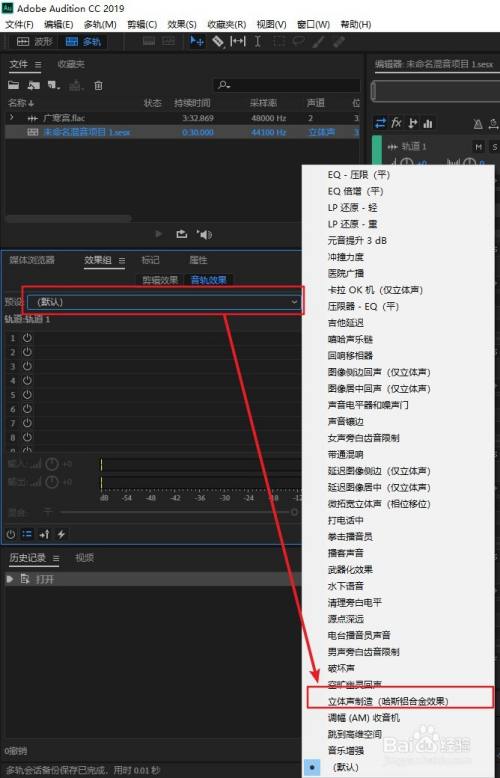This screenshot has height=778, width=500.
Task: Click the open file folder icon
Action: coord(13,85)
